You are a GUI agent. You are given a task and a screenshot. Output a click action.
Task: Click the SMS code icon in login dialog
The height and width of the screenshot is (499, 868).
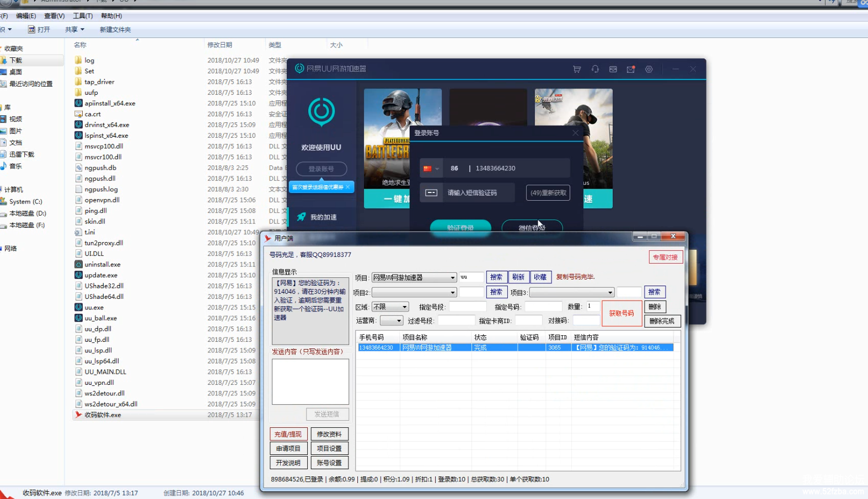tap(431, 192)
